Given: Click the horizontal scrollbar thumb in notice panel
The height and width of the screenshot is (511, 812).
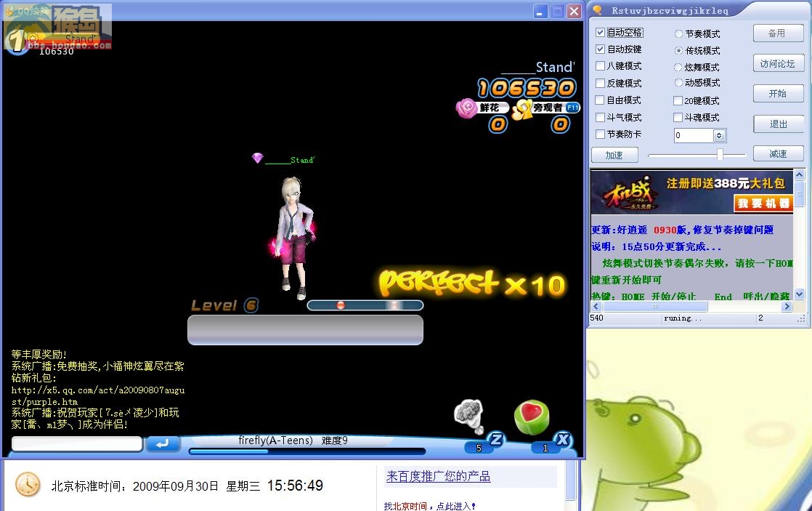Looking at the screenshot, I should pyautogui.click(x=655, y=306).
